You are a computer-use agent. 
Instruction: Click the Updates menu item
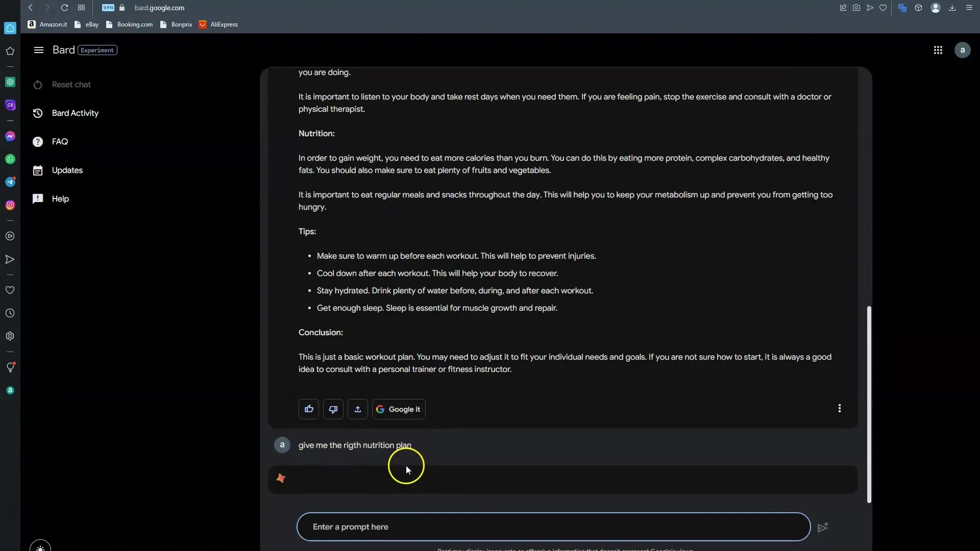pyautogui.click(x=67, y=170)
